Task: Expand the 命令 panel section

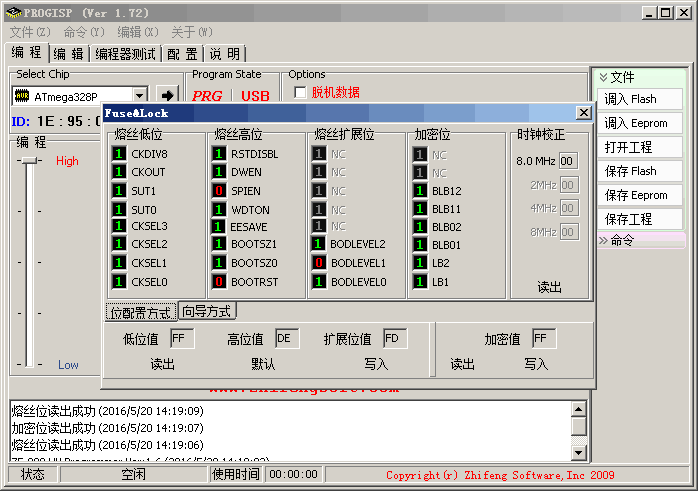Action: point(604,241)
